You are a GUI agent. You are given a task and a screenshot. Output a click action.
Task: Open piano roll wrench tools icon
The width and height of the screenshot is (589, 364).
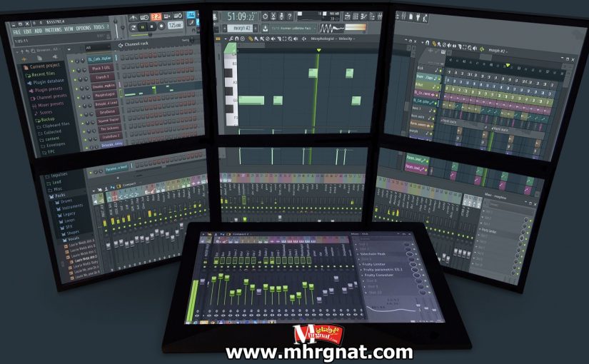click(x=231, y=39)
